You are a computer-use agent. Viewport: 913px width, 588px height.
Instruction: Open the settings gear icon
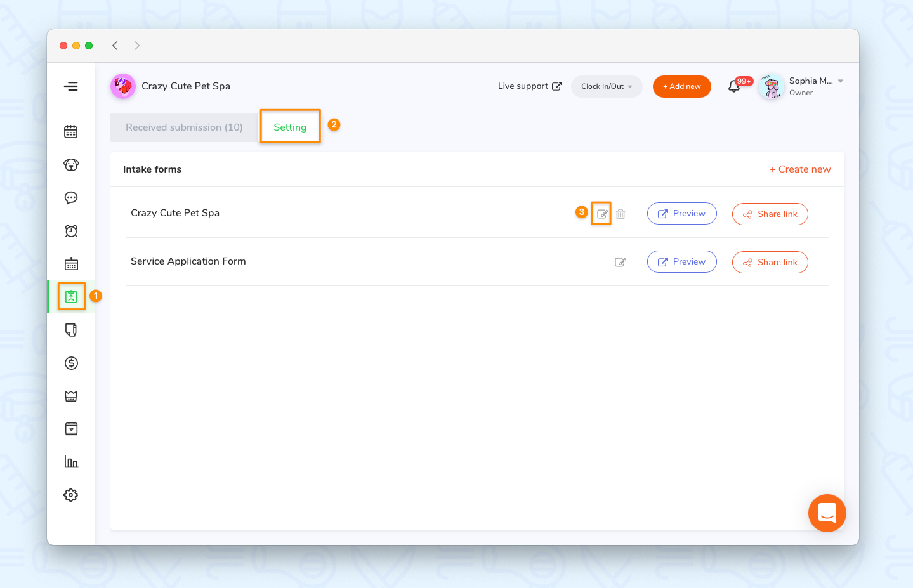click(x=71, y=495)
